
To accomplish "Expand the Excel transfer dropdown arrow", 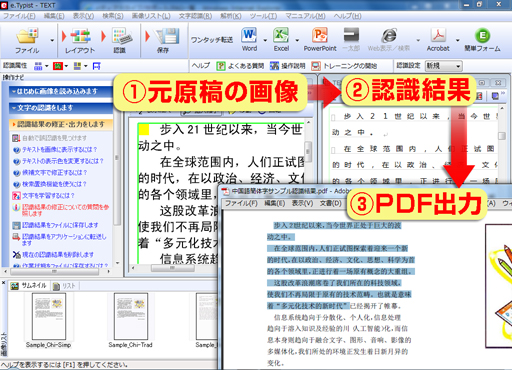I will [x=297, y=40].
